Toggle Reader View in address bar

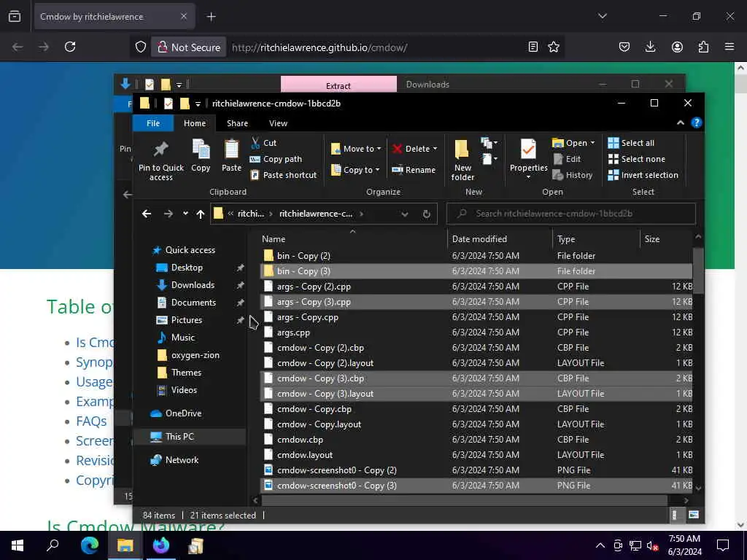click(533, 47)
